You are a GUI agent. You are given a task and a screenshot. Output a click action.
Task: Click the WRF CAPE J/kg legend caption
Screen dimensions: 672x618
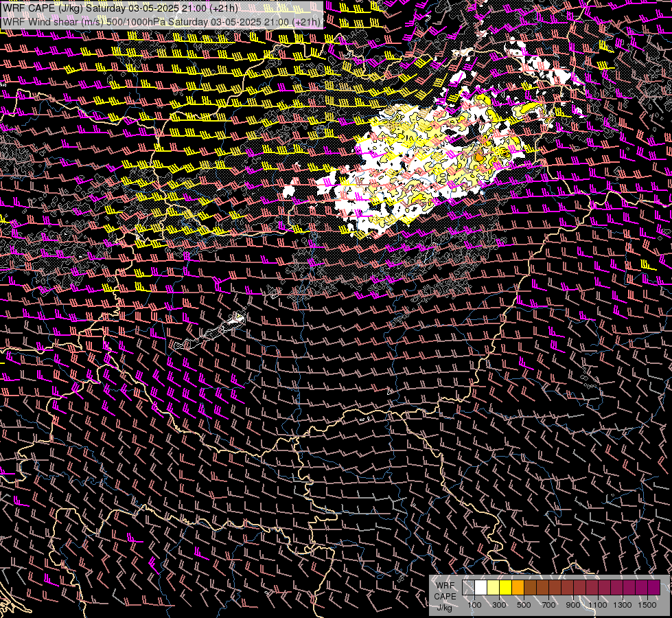[x=445, y=596]
